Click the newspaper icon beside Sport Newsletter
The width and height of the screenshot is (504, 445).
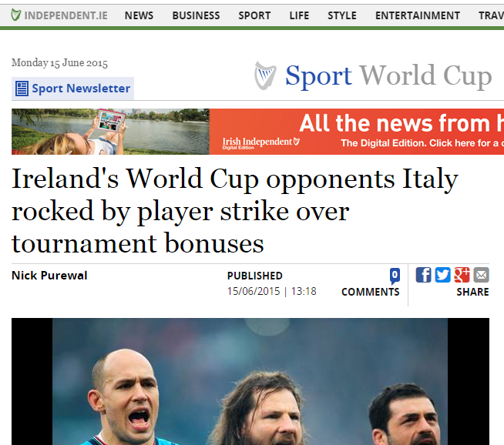(22, 89)
